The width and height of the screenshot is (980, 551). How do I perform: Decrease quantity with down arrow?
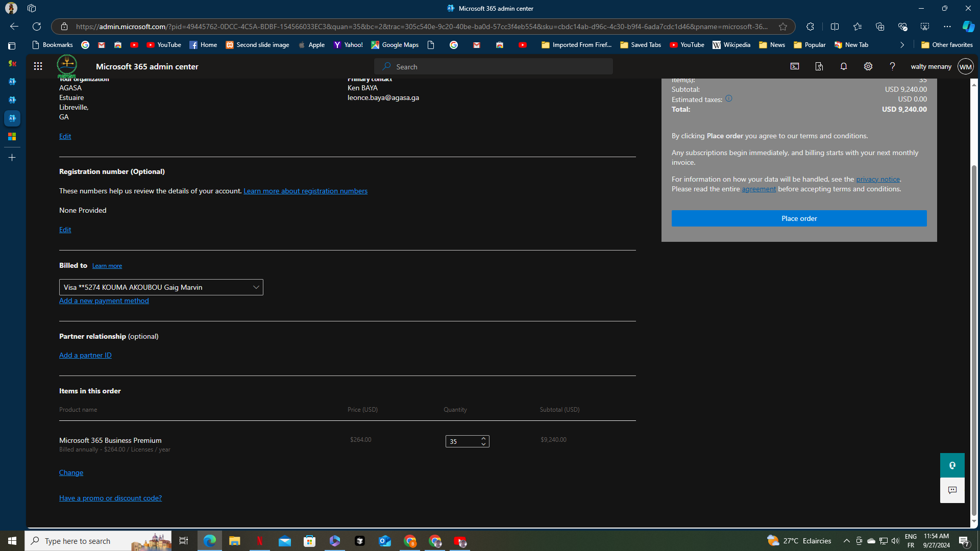pos(483,444)
